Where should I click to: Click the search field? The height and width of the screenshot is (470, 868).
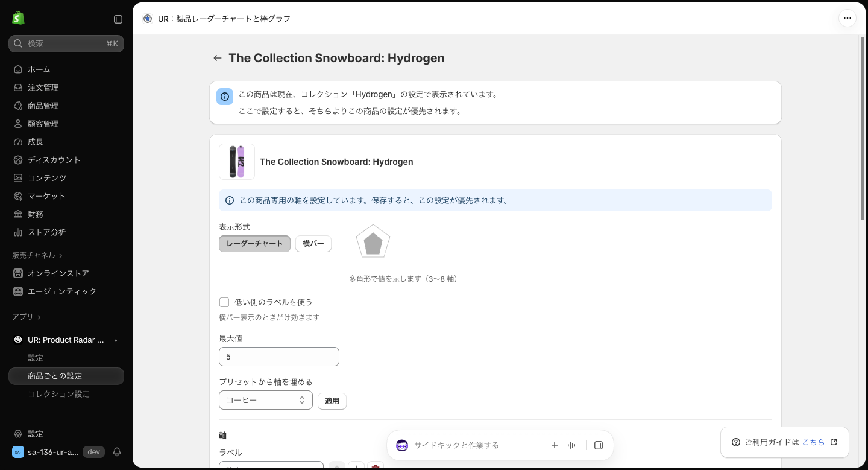coord(66,43)
